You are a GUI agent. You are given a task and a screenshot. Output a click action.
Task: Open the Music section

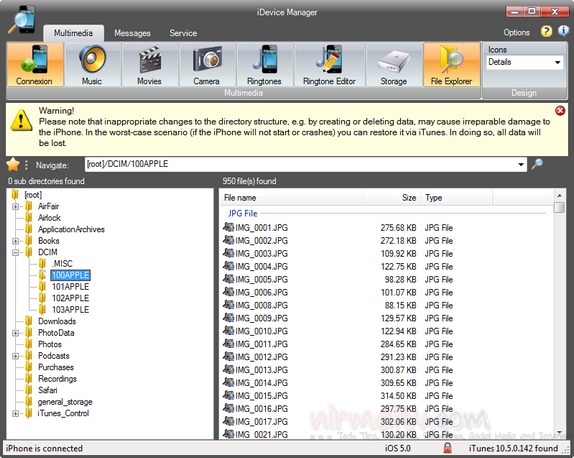pyautogui.click(x=92, y=65)
